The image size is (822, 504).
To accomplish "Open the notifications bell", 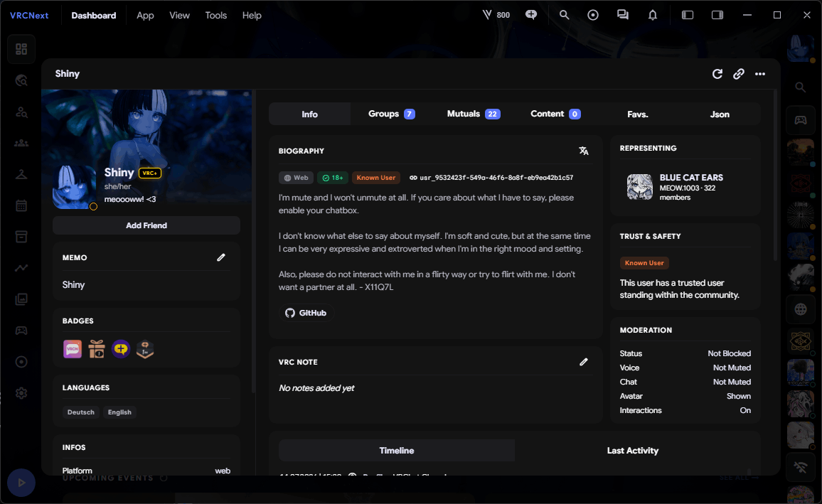I will 653,15.
